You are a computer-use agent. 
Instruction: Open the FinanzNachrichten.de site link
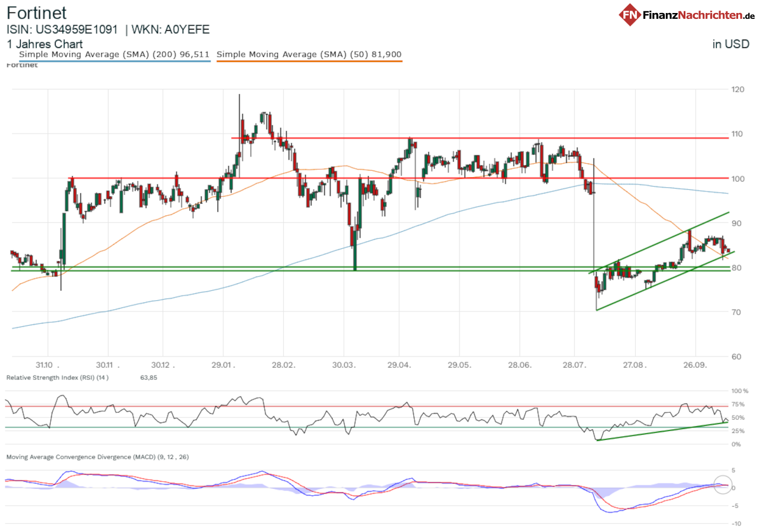click(x=698, y=15)
